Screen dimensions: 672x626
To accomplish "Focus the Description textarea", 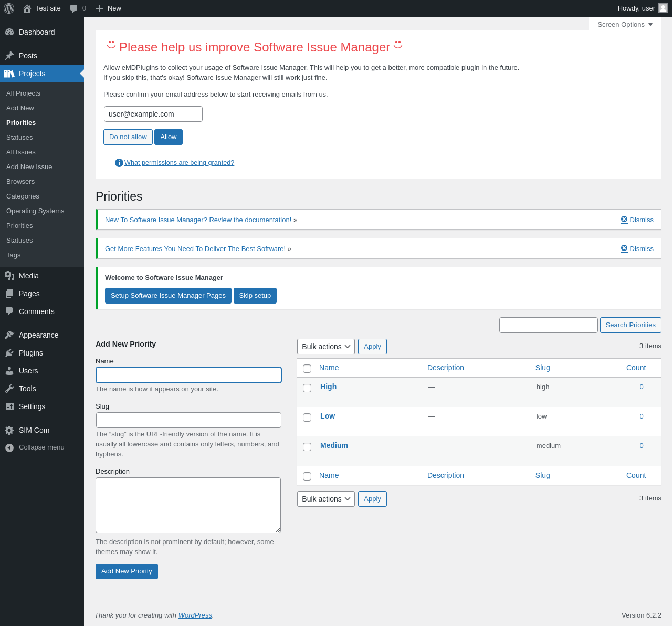I will (188, 505).
